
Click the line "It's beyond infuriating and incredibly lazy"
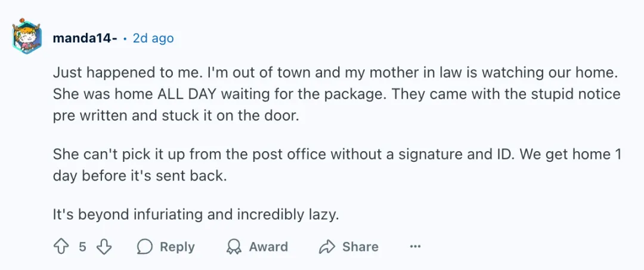[x=196, y=214]
